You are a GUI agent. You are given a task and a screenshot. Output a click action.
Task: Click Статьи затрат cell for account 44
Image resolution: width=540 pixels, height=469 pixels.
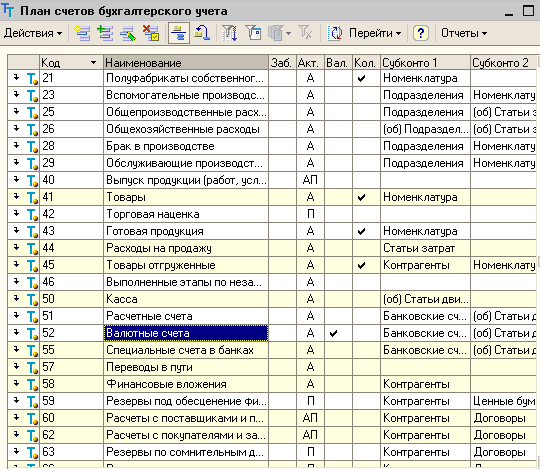coord(425,248)
